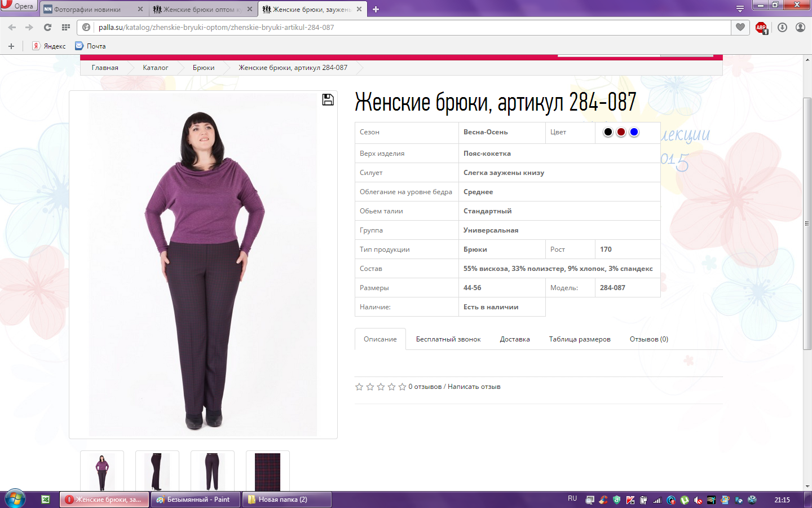Open the tab list menu icon
The height and width of the screenshot is (508, 812).
740,9
